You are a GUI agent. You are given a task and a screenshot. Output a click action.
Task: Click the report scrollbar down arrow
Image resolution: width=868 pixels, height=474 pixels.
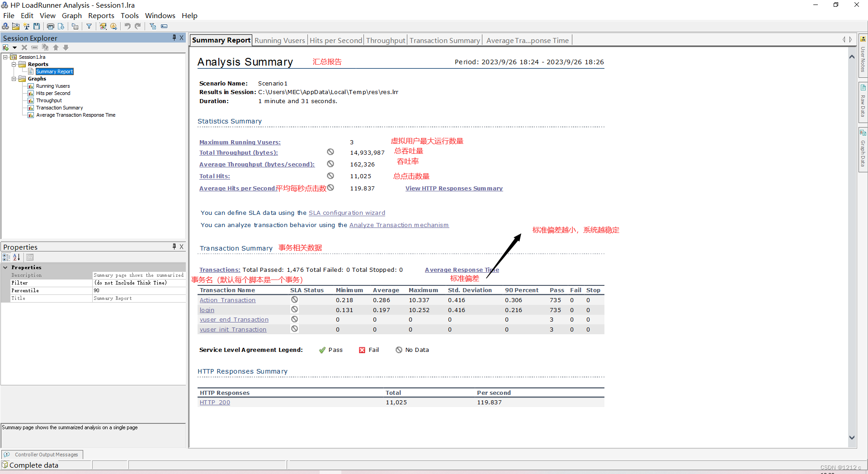pyautogui.click(x=852, y=437)
